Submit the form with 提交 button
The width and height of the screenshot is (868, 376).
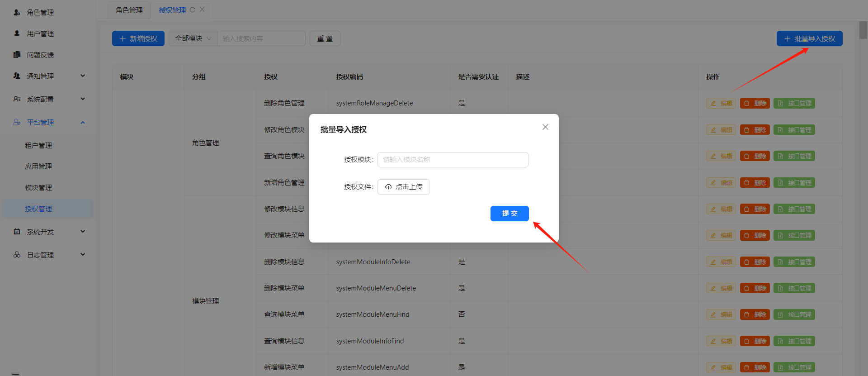click(x=509, y=214)
